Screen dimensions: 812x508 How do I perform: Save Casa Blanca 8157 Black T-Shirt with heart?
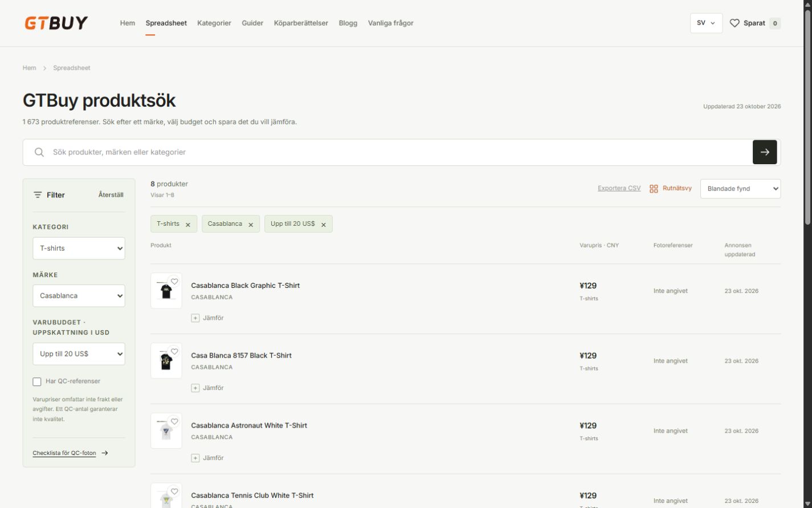tap(174, 351)
